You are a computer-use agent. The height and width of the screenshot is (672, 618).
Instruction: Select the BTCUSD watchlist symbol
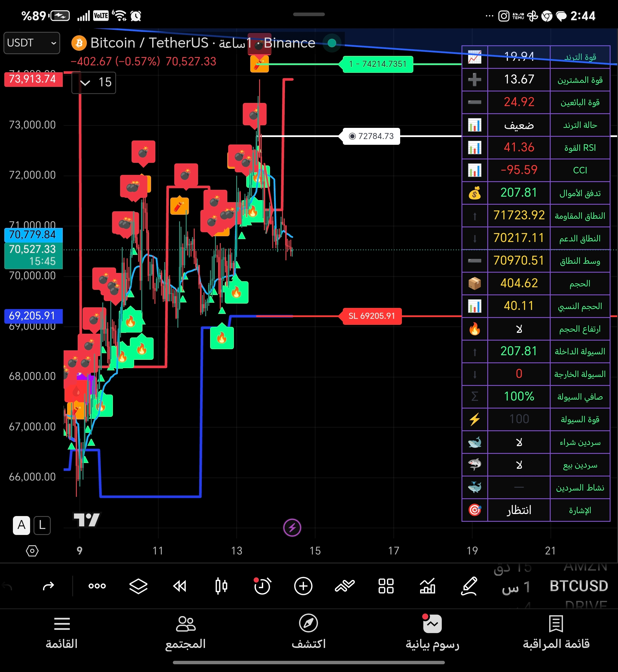578,586
